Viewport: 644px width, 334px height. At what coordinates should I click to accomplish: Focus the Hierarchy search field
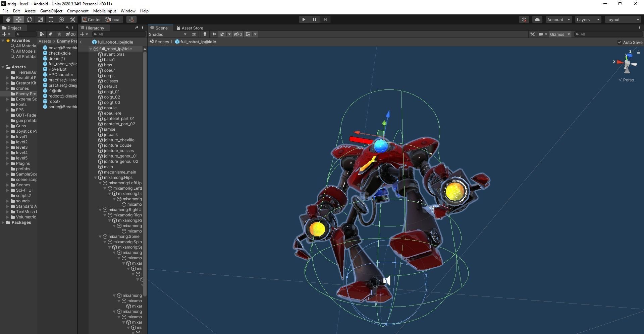tap(119, 34)
